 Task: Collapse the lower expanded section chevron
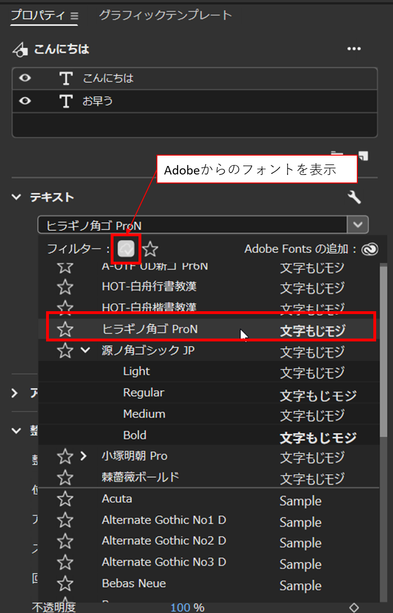(x=16, y=431)
